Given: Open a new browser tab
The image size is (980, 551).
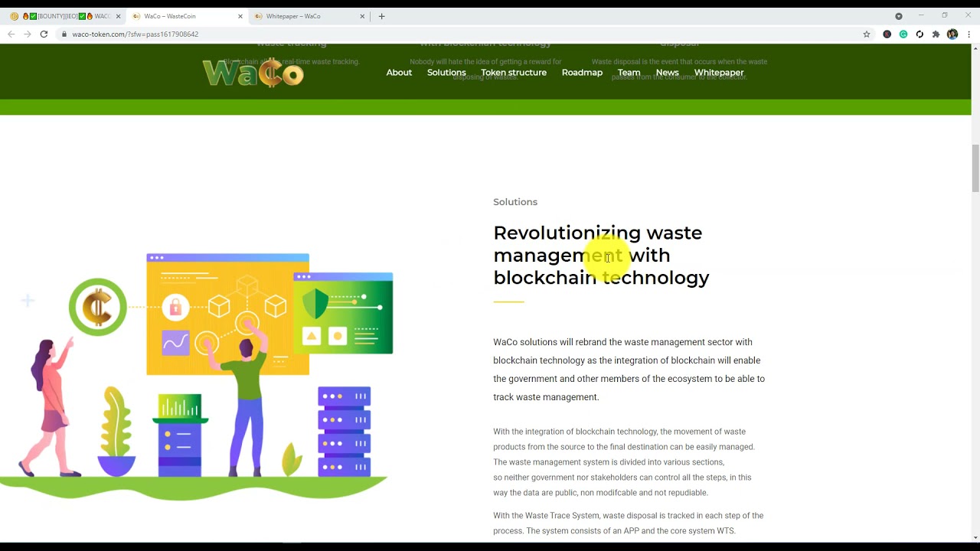Looking at the screenshot, I should pos(381,16).
